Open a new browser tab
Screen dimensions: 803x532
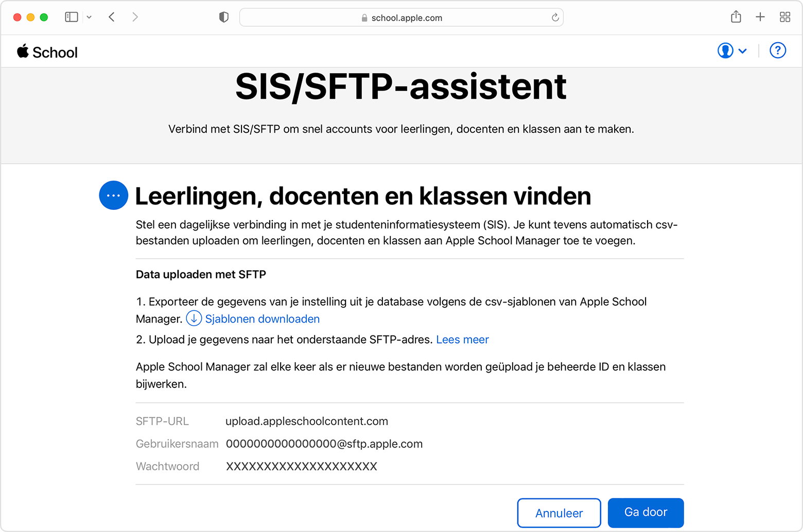760,17
